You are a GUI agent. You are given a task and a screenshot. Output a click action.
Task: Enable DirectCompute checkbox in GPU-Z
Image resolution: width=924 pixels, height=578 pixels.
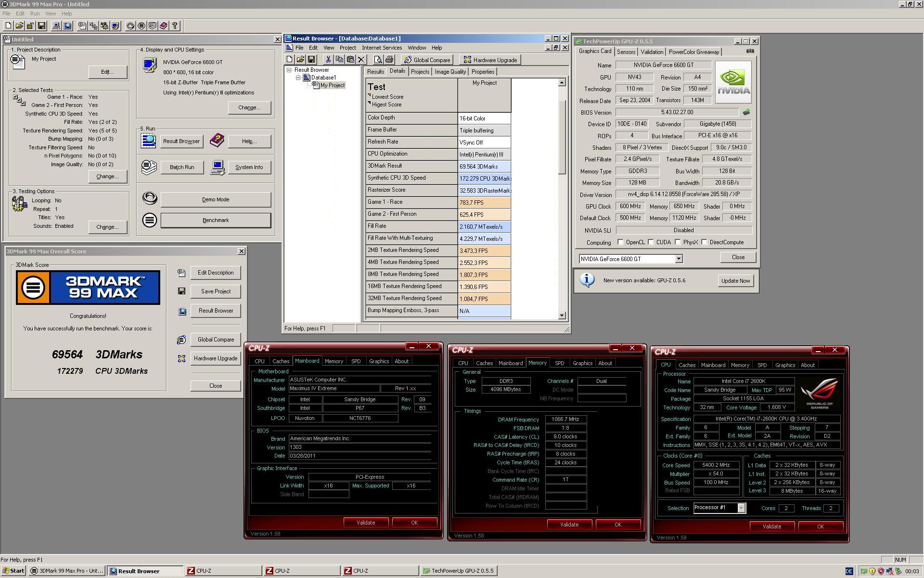click(704, 242)
